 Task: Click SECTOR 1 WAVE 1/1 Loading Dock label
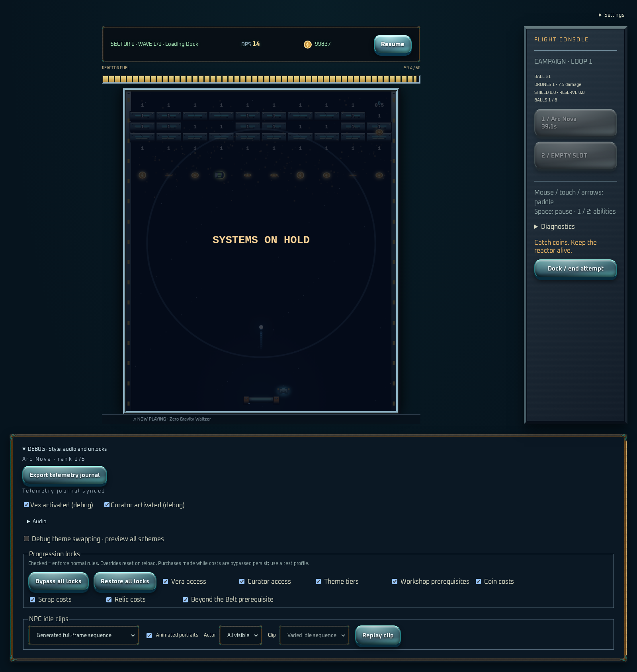coord(154,44)
